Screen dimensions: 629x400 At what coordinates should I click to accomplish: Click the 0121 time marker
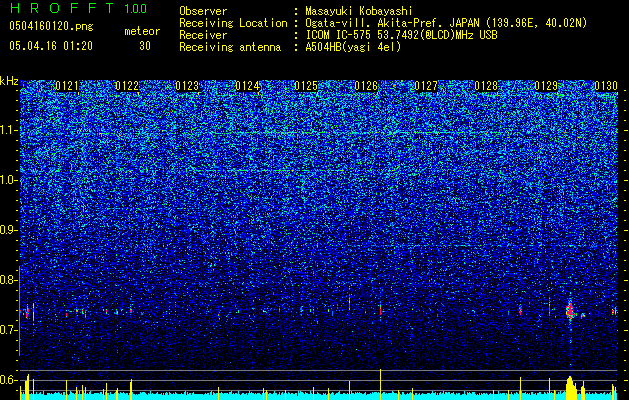pyautogui.click(x=67, y=86)
